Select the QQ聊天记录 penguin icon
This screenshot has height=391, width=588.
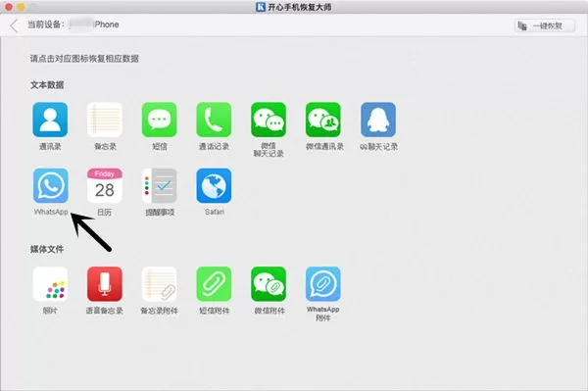378,120
